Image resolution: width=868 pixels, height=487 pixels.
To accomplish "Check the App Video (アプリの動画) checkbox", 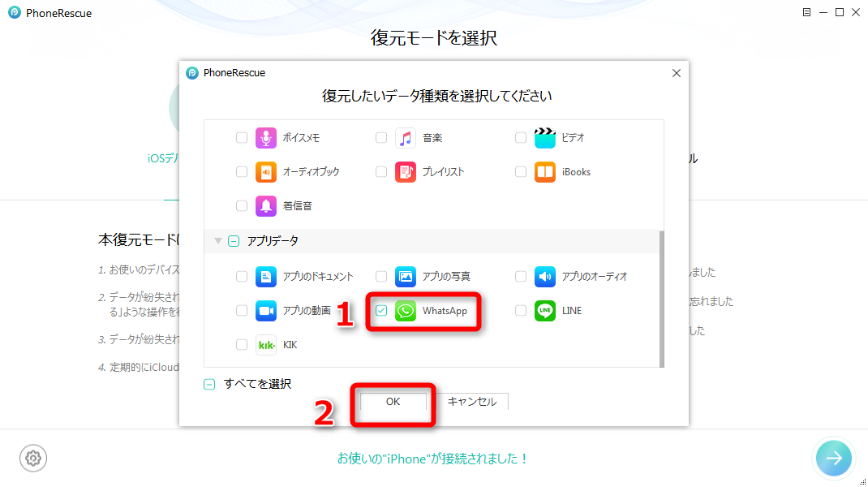I will (x=242, y=310).
